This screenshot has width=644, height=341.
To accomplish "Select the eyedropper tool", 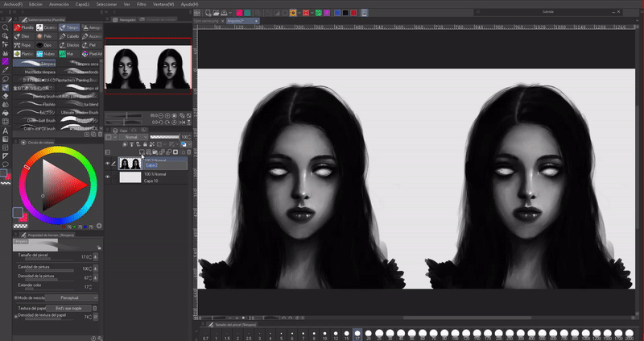I will (x=5, y=70).
